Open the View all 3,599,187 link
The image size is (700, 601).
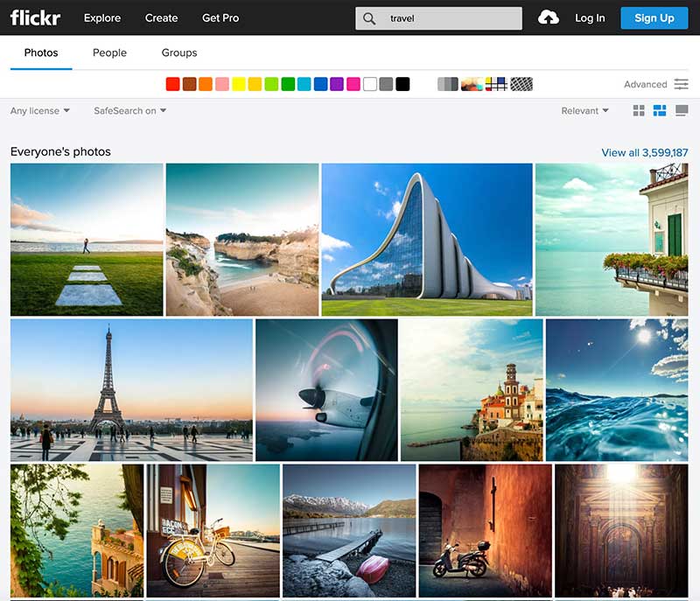pos(642,152)
